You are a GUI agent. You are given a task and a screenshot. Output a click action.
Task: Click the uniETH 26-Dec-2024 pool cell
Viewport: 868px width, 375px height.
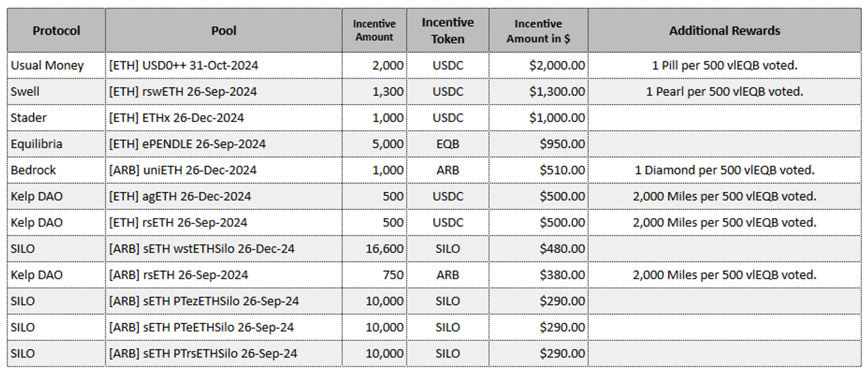(183, 170)
